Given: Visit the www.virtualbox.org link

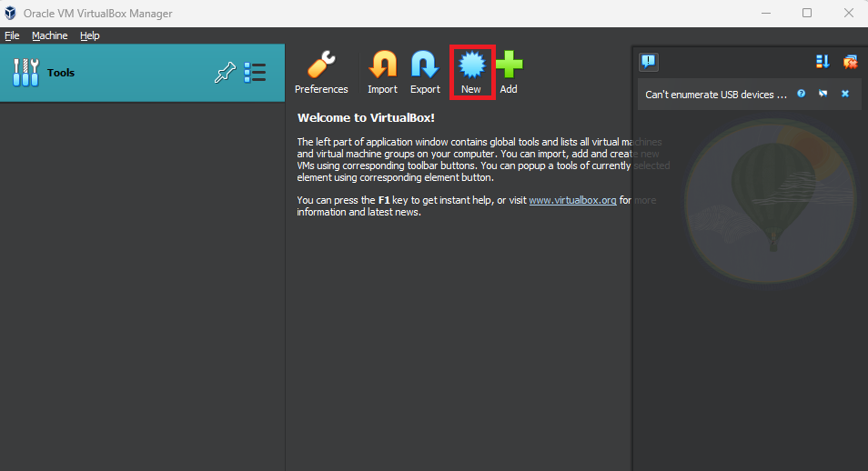Looking at the screenshot, I should tap(572, 200).
